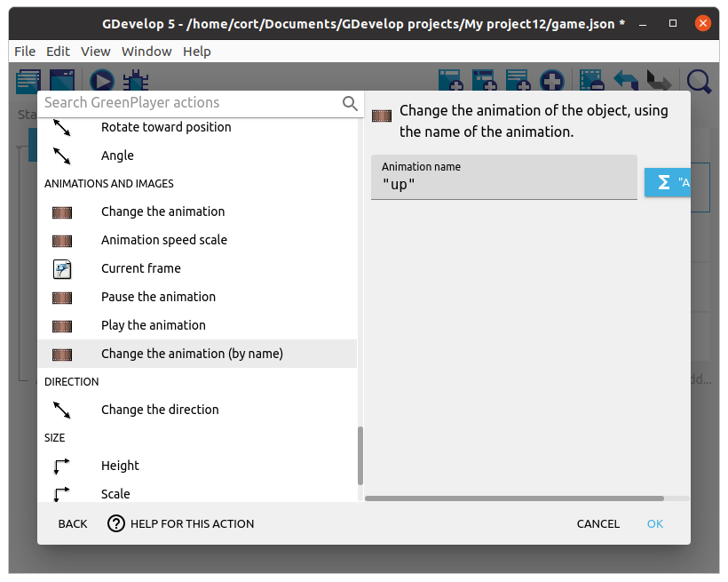Click the delete selected events icon
Viewport: 728px width, 582px height.
click(x=592, y=80)
